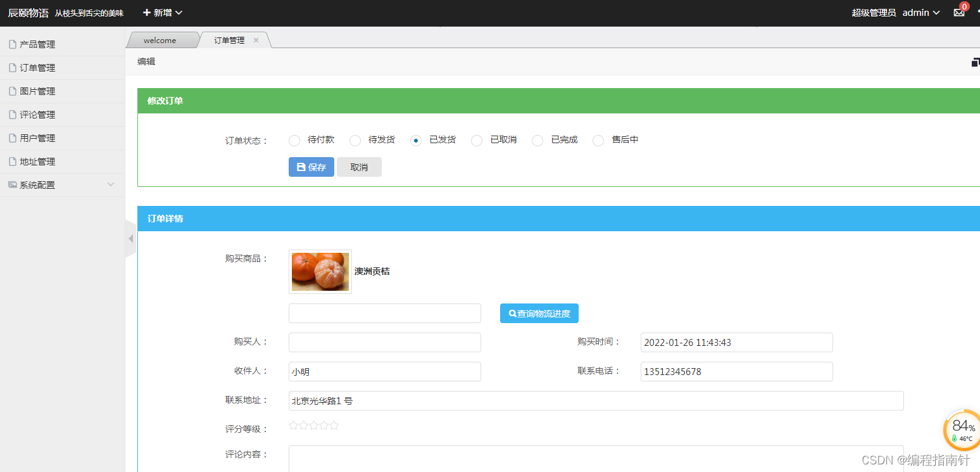Image resolution: width=980 pixels, height=472 pixels.
Task: Collapse the sidebar with the left arrow handle
Action: [x=131, y=239]
